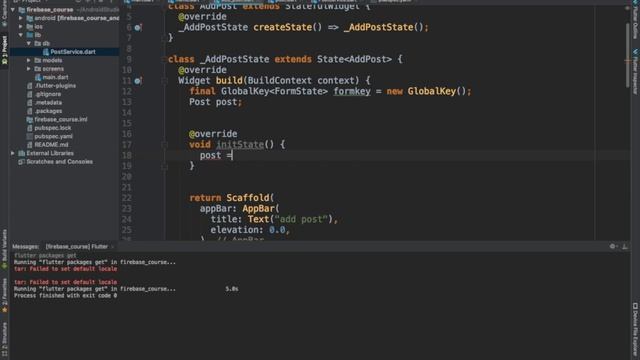The width and height of the screenshot is (640, 360).
Task: Click 'Process finished with exit code 0' line
Action: tap(65, 296)
